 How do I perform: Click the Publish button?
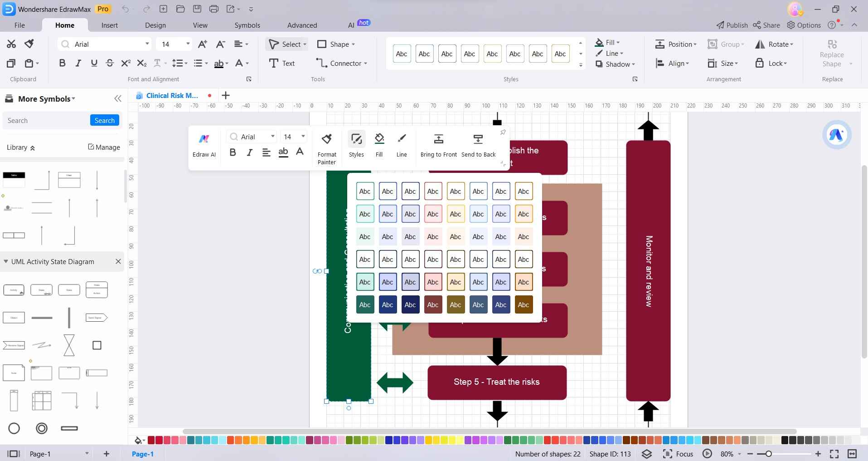732,25
